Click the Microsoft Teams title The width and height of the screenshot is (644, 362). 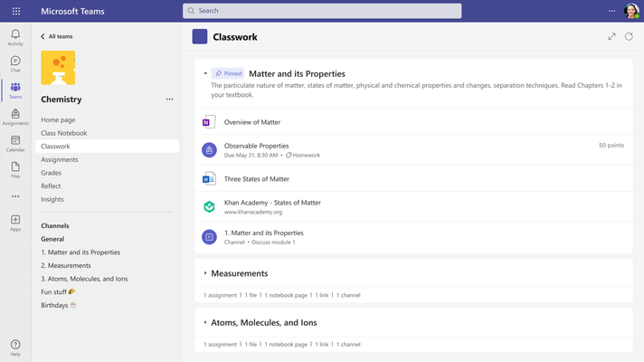point(72,11)
